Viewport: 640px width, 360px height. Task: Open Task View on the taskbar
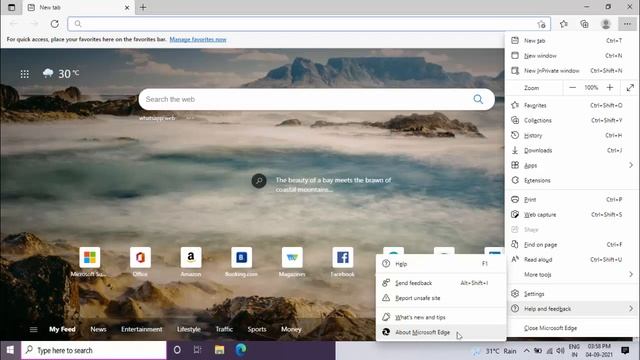(x=198, y=350)
